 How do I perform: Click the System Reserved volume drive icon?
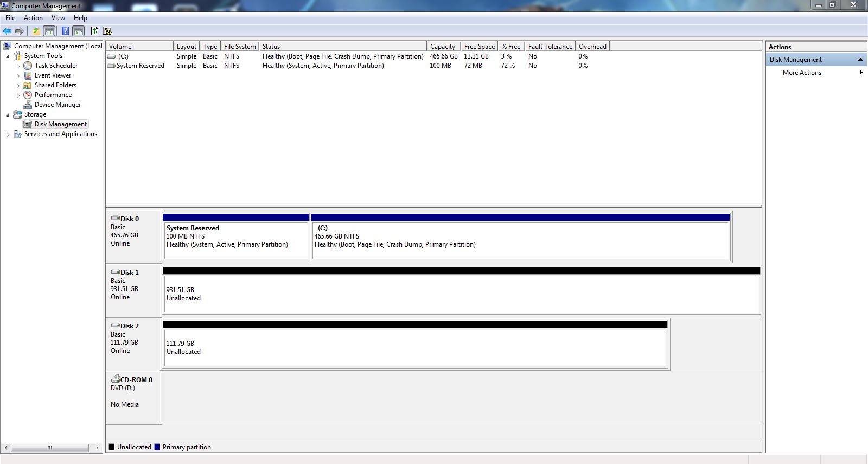point(111,66)
